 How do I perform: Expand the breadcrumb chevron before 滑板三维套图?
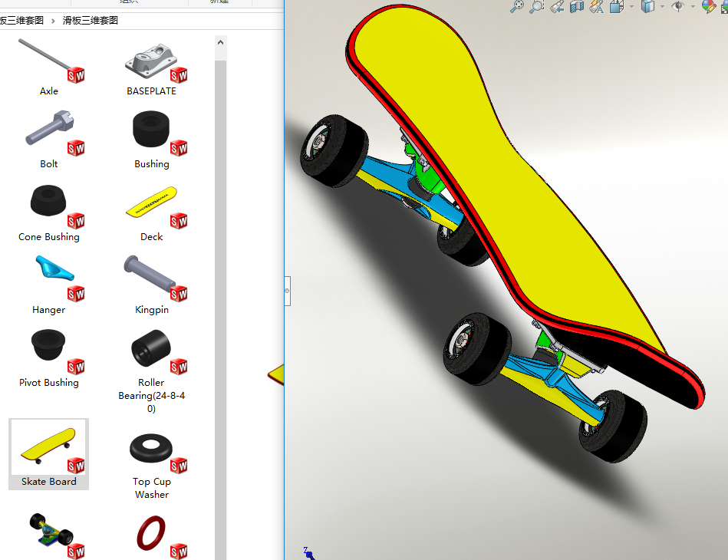[53, 21]
